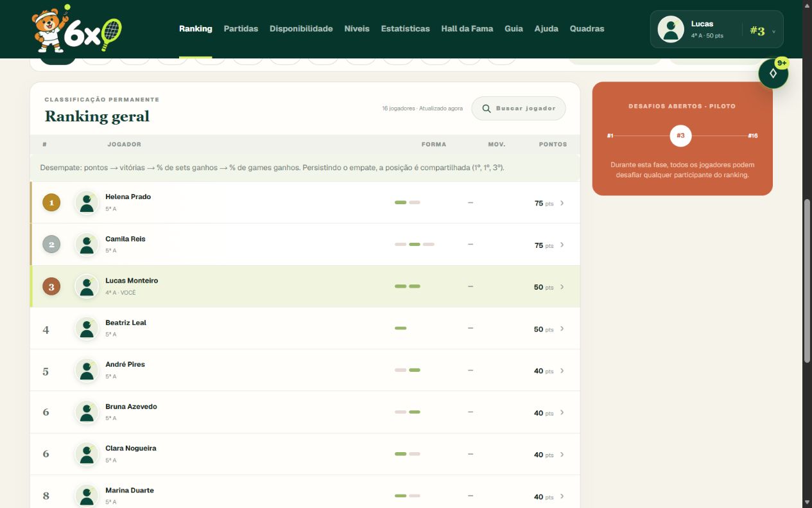Click the bronze rank 3 medal badge

pos(51,286)
